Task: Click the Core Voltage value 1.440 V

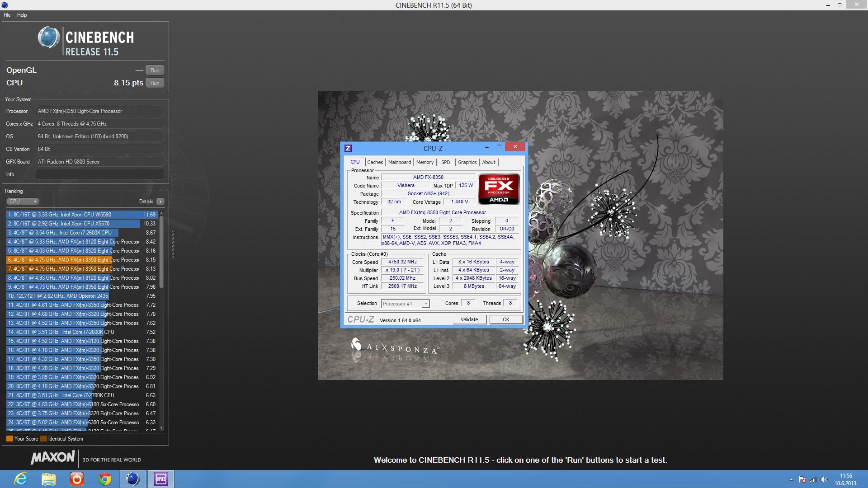Action: coord(459,202)
